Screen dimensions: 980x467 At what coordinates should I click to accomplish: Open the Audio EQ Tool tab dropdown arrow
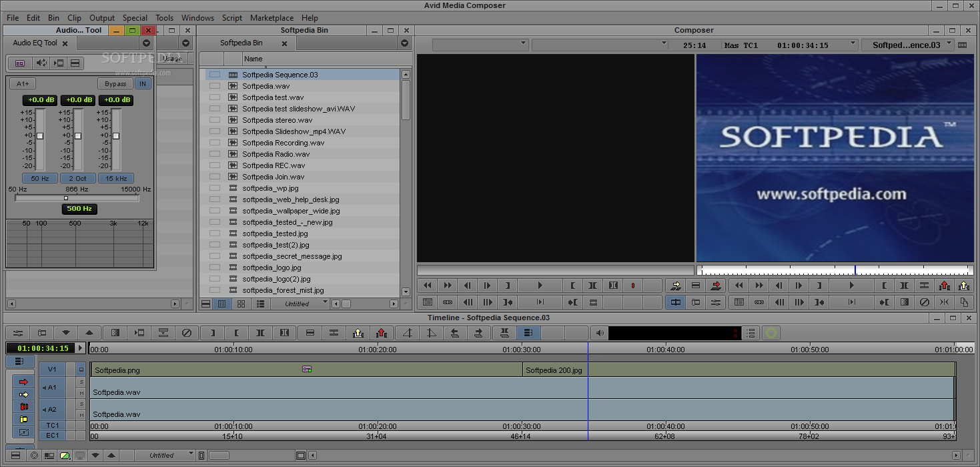click(147, 43)
